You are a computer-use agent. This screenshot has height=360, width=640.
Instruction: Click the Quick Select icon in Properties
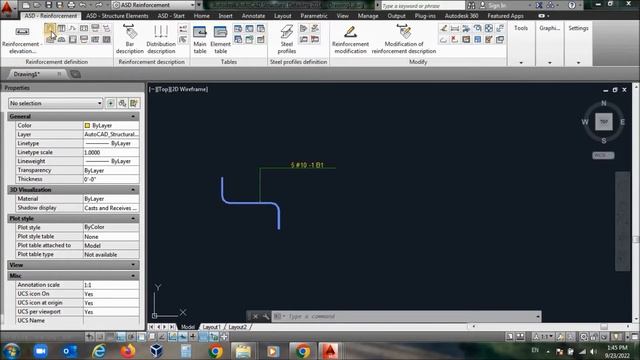(x=133, y=103)
